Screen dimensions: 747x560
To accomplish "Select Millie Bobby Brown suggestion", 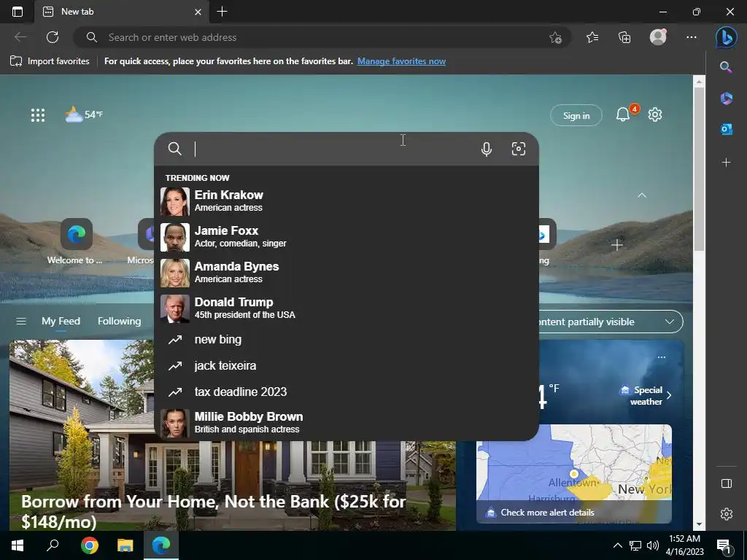I will tap(347, 423).
